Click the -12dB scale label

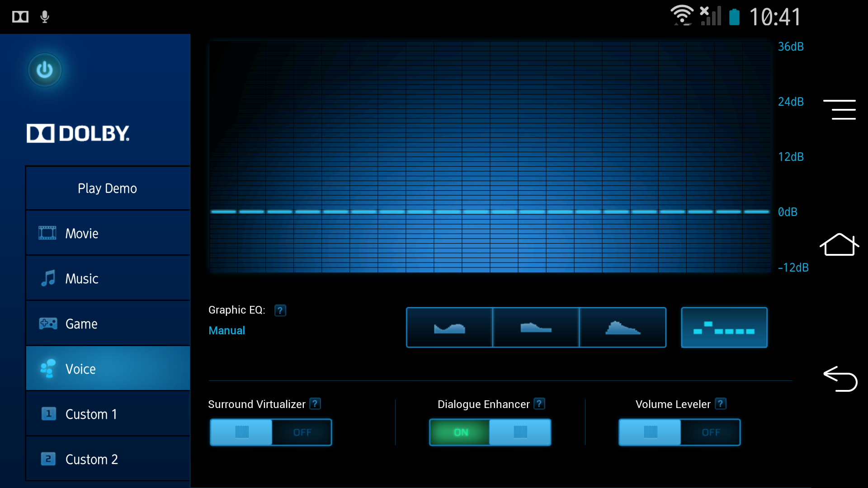793,267
